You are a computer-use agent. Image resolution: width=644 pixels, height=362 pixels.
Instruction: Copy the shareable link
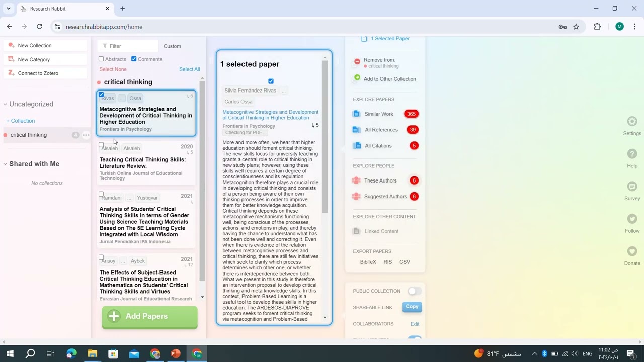click(x=412, y=307)
